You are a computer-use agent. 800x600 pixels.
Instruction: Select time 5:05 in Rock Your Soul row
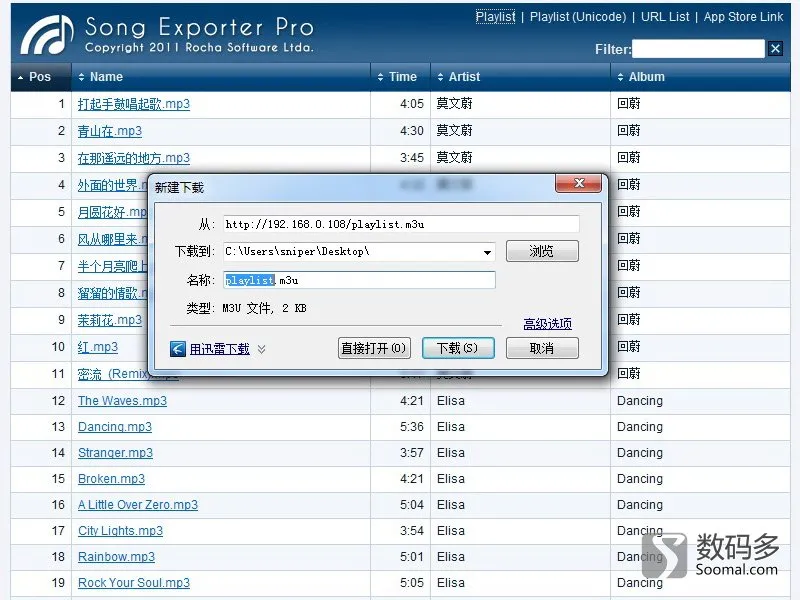tap(412, 583)
